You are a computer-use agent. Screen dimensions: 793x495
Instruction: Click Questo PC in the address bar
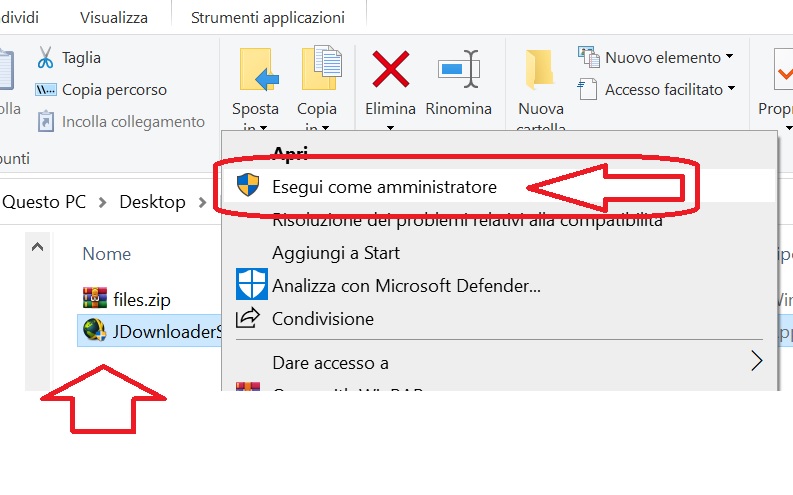click(44, 202)
